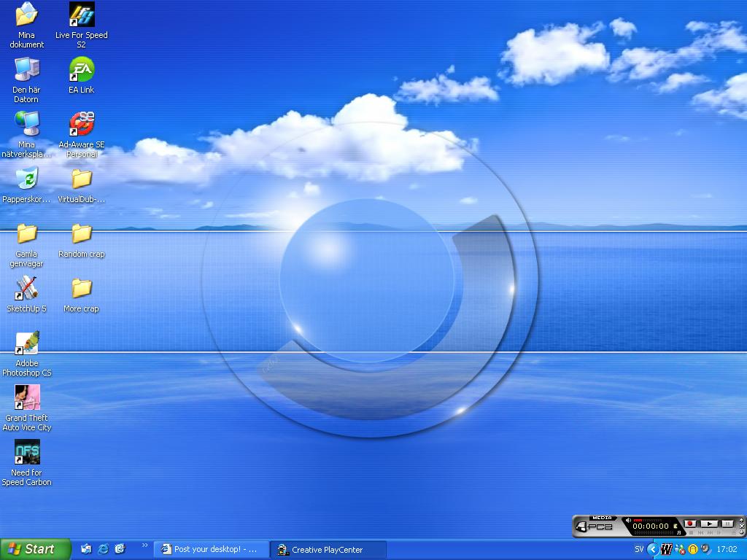
Task: Select the EA Link shortcut icon
Action: [x=82, y=75]
